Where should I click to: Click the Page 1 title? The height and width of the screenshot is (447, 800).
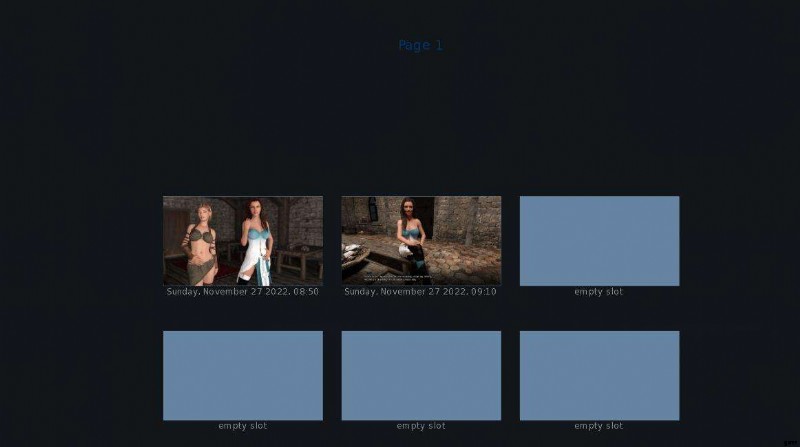(420, 45)
